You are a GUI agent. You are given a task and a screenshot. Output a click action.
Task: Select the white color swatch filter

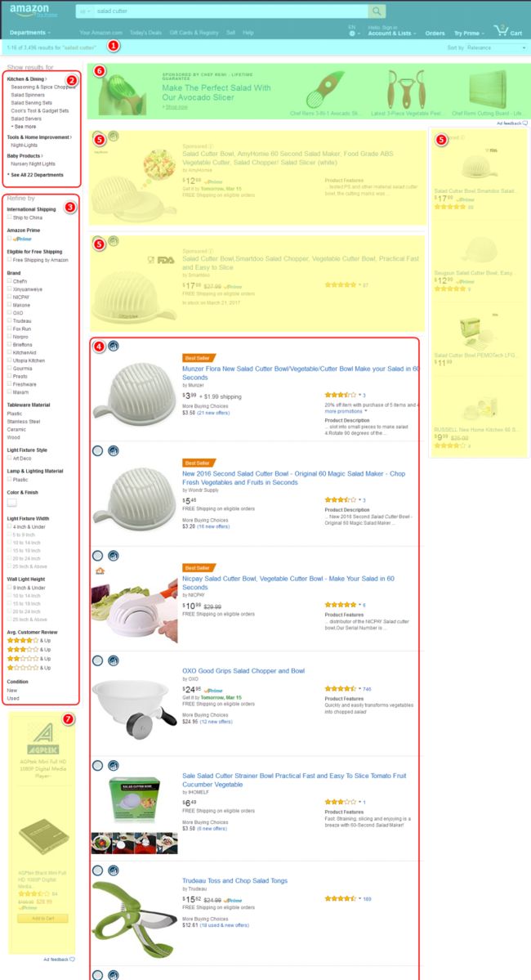point(12,503)
